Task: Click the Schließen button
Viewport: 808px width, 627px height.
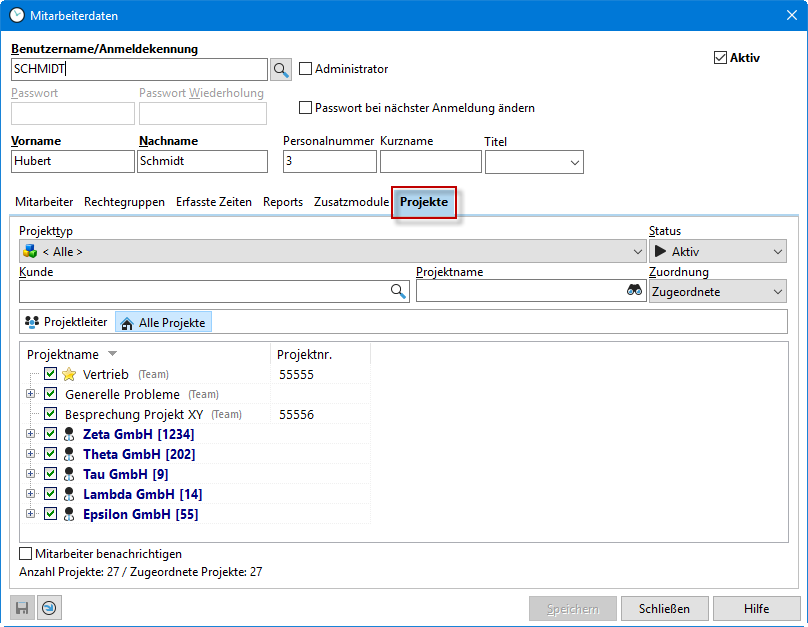Action: coord(664,608)
